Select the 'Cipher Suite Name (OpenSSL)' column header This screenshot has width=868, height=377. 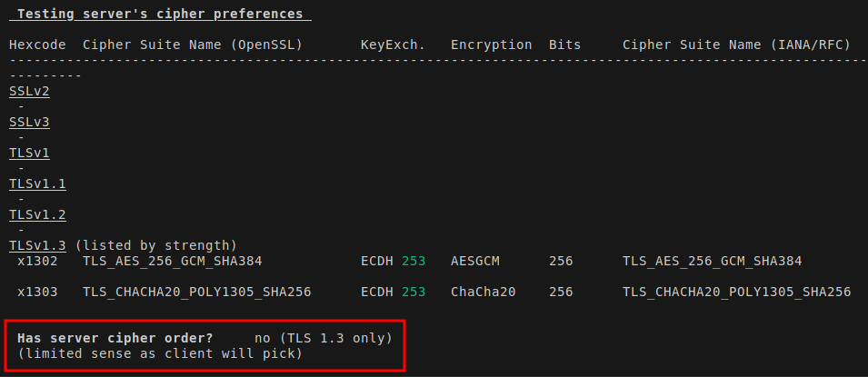pos(193,45)
